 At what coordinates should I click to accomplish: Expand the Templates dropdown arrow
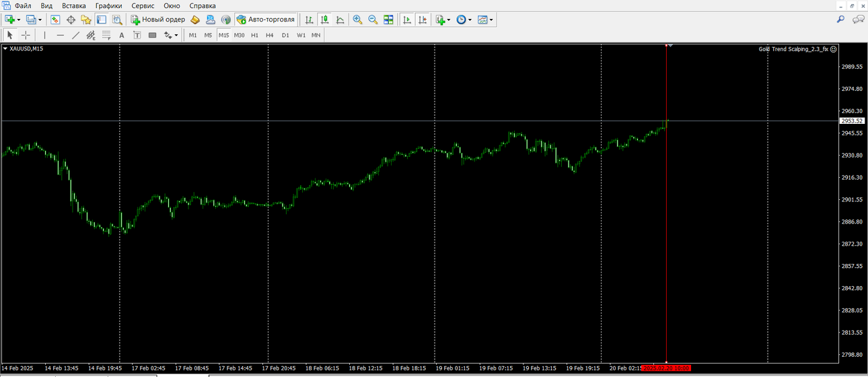(x=491, y=20)
